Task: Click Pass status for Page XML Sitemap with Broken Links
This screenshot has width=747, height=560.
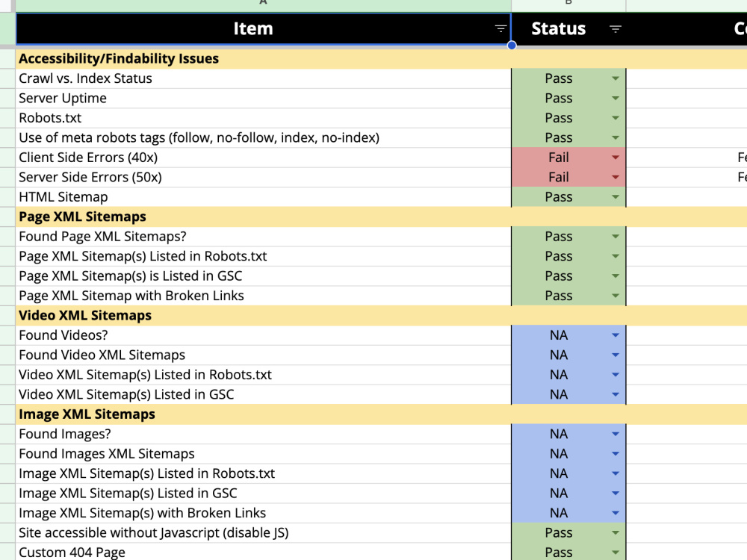Action: pyautogui.click(x=558, y=296)
